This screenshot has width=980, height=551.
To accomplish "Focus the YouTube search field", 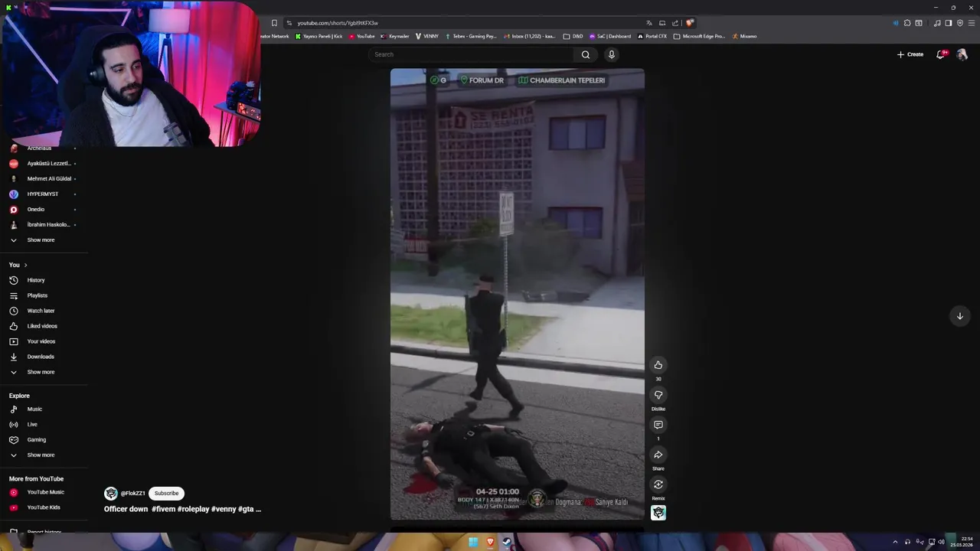I will click(x=471, y=54).
